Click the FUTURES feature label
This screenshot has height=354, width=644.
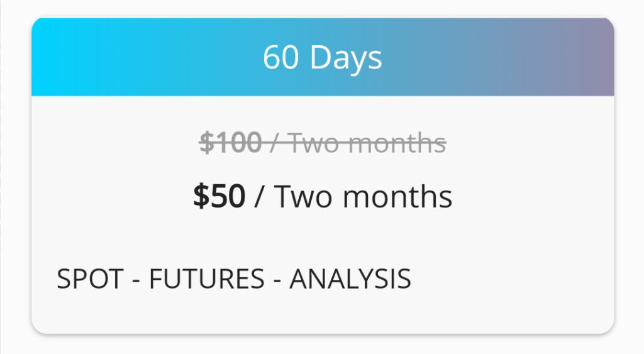tap(206, 279)
